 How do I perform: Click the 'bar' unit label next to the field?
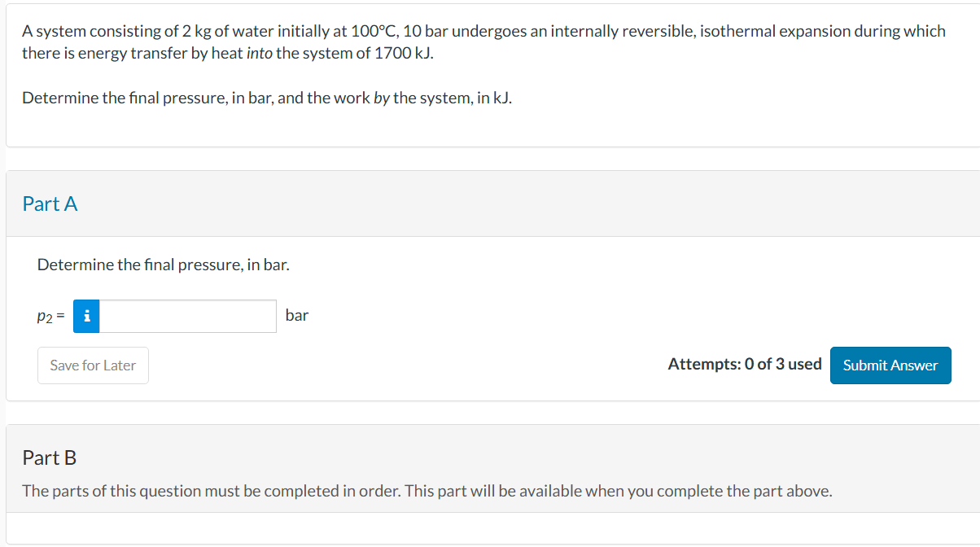[297, 316]
